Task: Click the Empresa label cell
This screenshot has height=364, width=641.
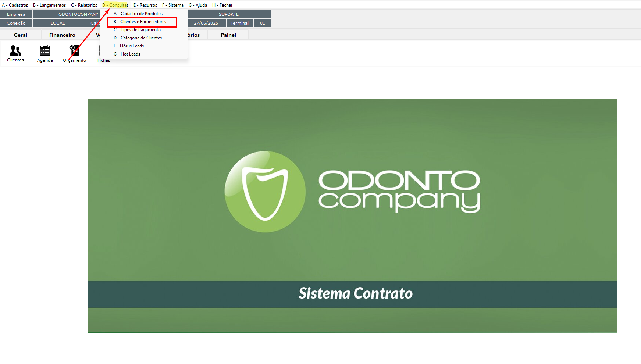Action: click(16, 14)
